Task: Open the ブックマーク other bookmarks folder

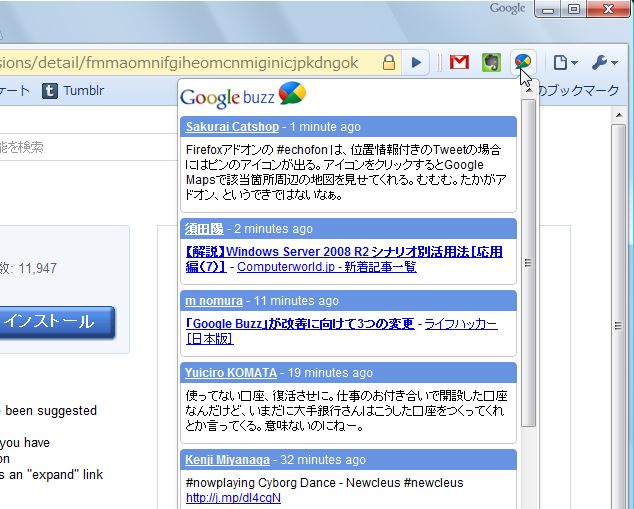Action: point(578,91)
